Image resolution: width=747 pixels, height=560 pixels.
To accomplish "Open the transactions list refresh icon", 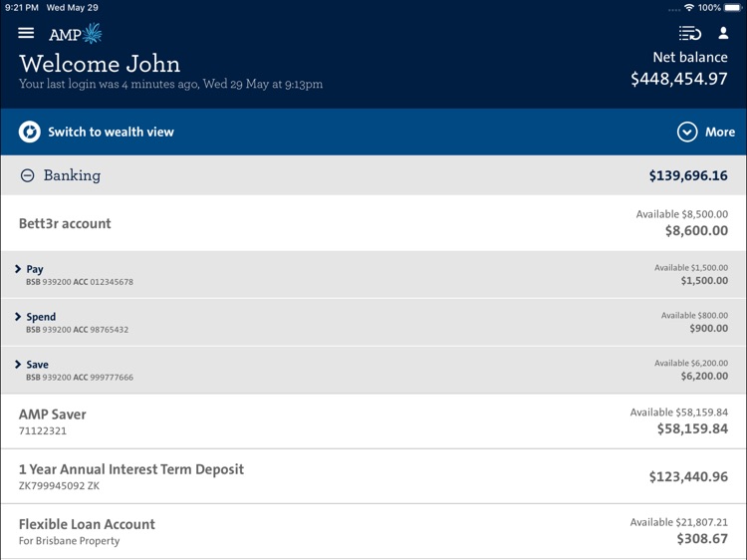I will [x=689, y=33].
